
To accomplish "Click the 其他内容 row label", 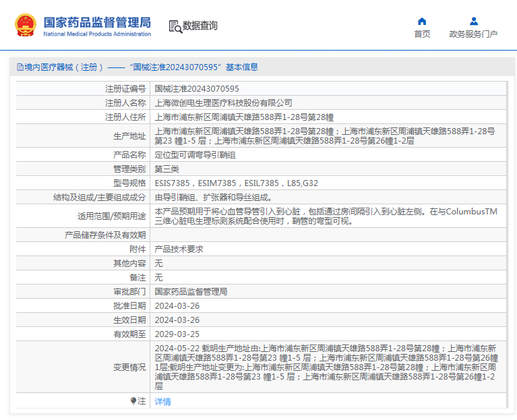I will tap(129, 263).
